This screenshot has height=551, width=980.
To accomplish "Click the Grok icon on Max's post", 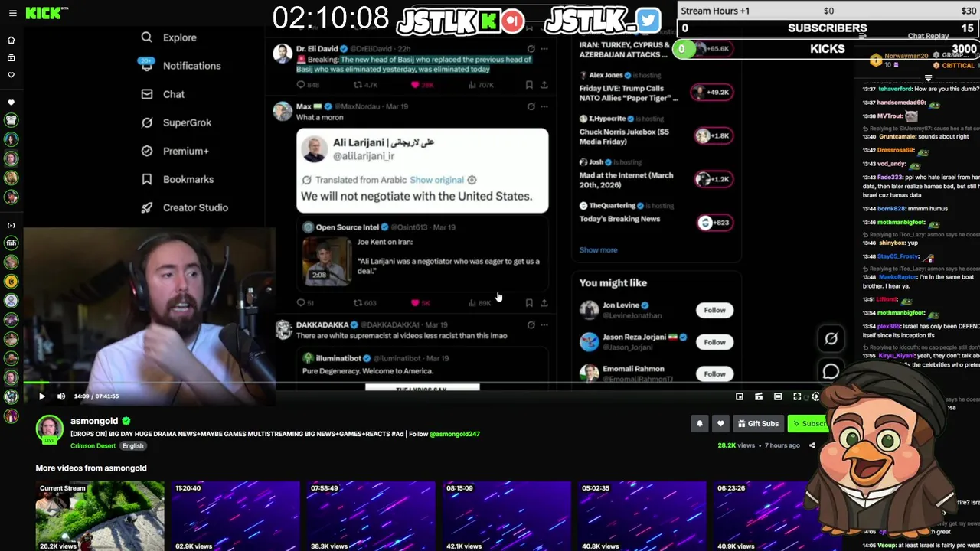I will point(531,106).
